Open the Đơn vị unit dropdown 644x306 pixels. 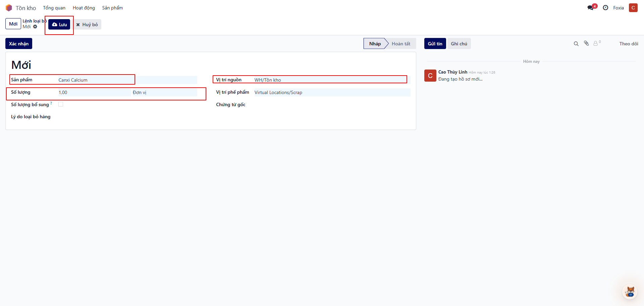tap(164, 92)
